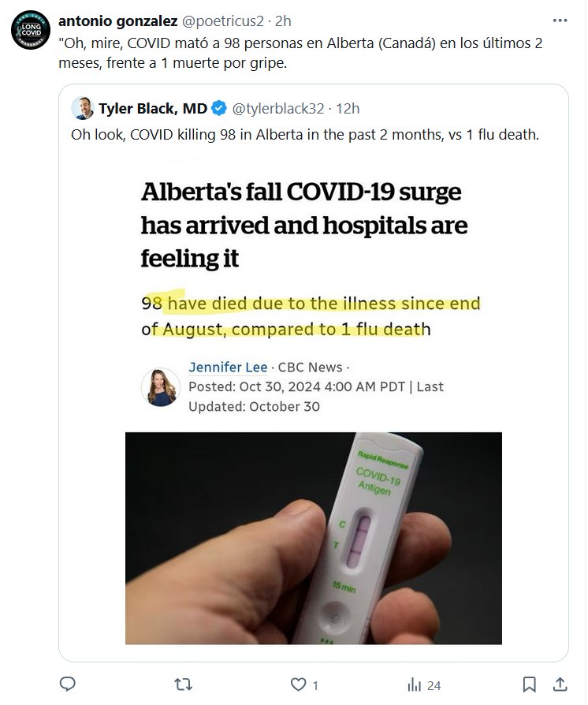Repost this tweet with retweet icon
This screenshot has width=588, height=705.
click(183, 684)
